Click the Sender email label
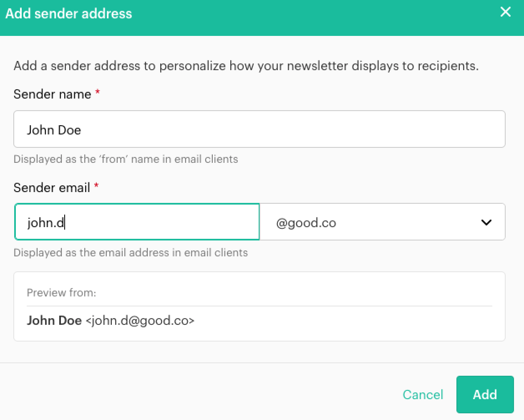 52,187
